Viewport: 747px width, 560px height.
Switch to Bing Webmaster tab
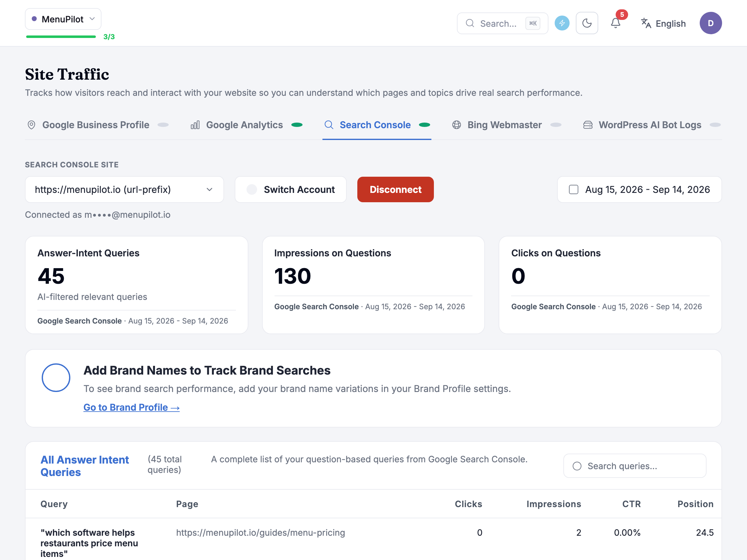506,125
